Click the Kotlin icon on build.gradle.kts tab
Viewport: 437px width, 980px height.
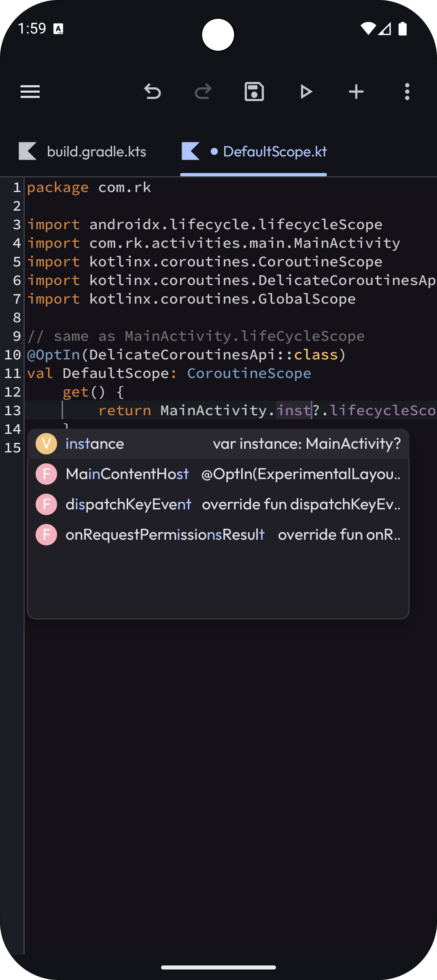(x=28, y=151)
